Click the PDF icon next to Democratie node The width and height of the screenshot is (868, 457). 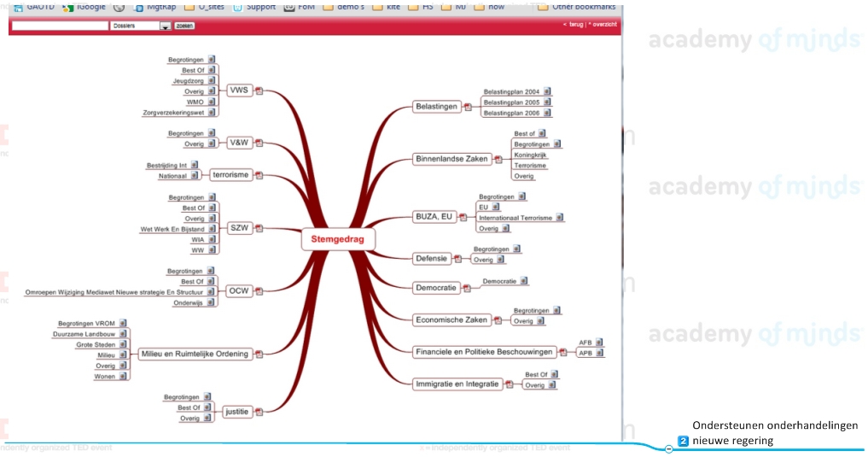click(x=466, y=289)
